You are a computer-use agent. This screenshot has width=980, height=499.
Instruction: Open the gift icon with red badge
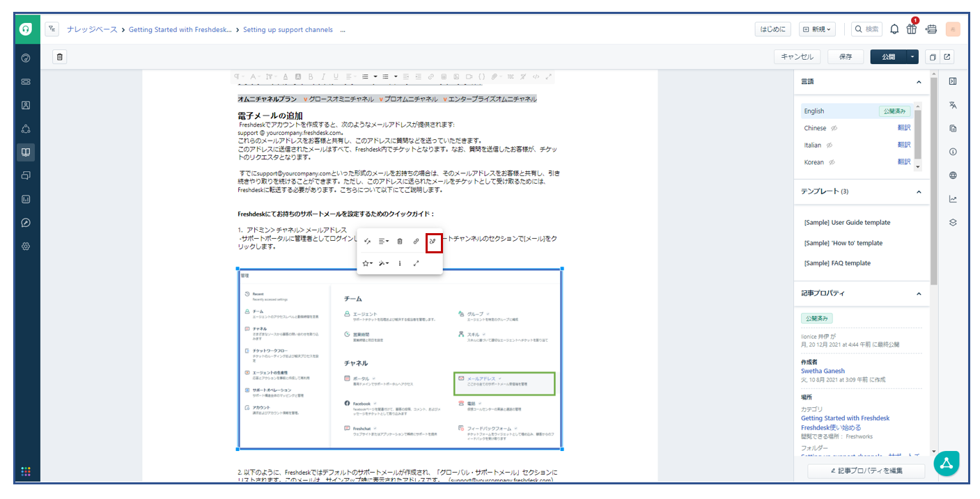(912, 29)
